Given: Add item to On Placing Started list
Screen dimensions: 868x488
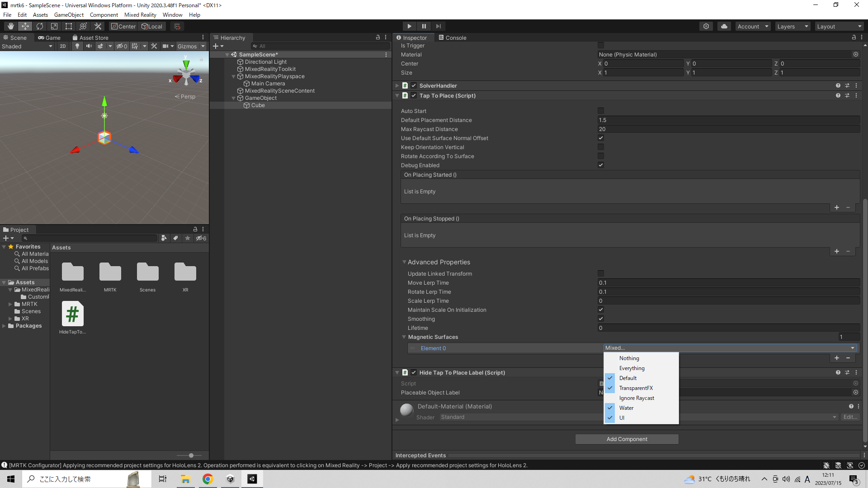Looking at the screenshot, I should pyautogui.click(x=837, y=207).
